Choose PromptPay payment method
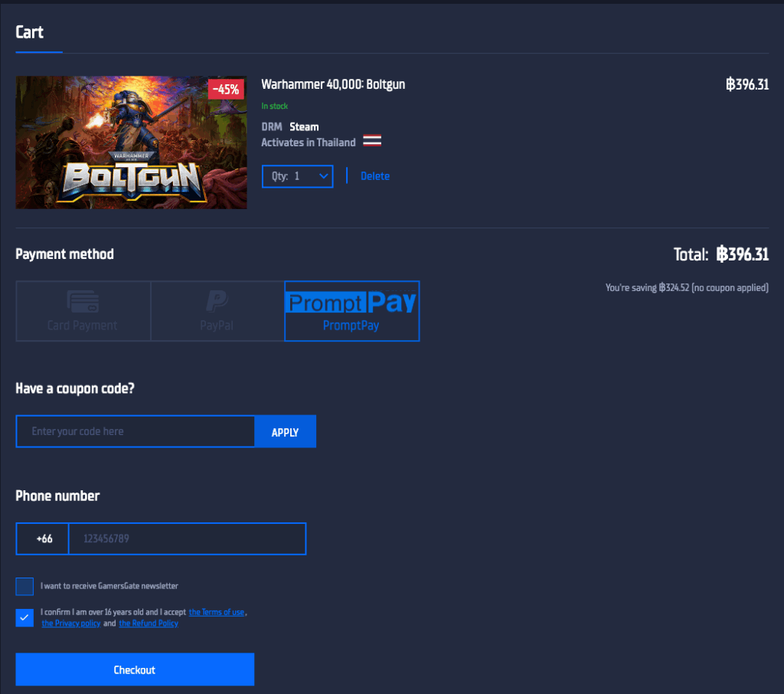Viewport: 784px width, 694px height. 352,311
